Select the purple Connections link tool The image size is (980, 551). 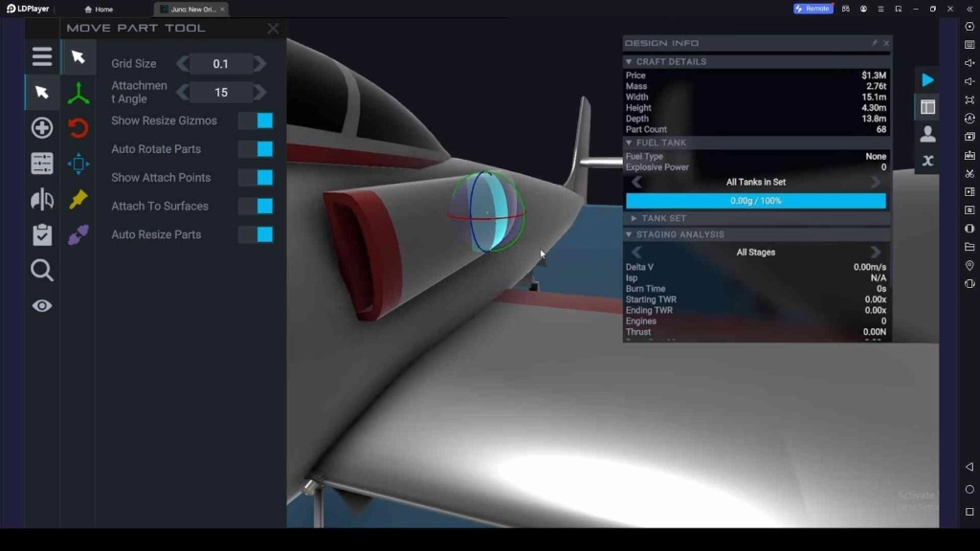pyautogui.click(x=78, y=235)
